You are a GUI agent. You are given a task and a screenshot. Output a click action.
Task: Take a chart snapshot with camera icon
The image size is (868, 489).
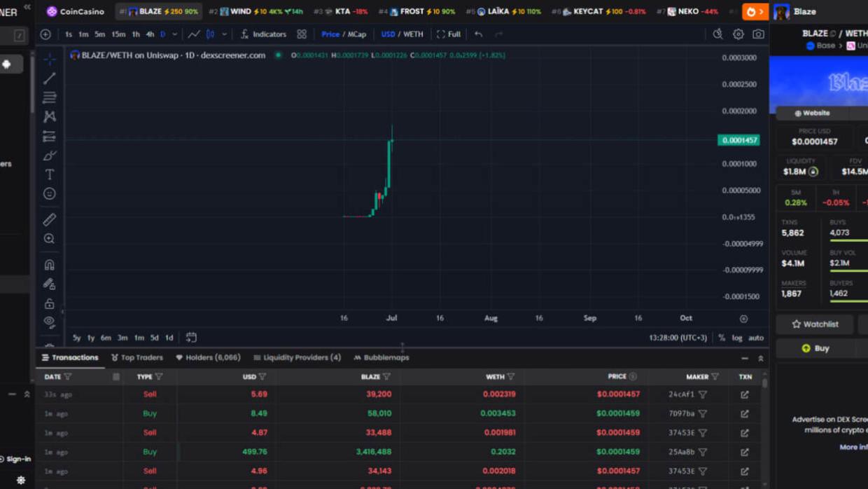758,34
